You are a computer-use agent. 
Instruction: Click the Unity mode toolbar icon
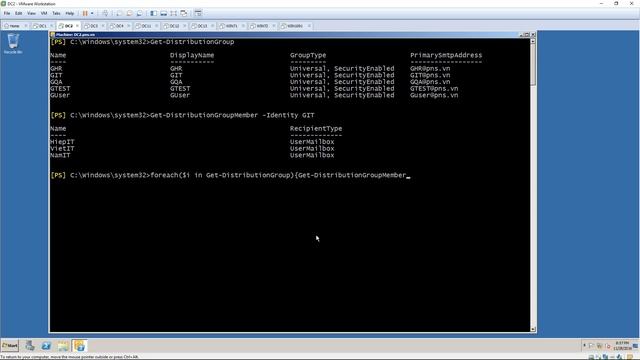click(184, 13)
